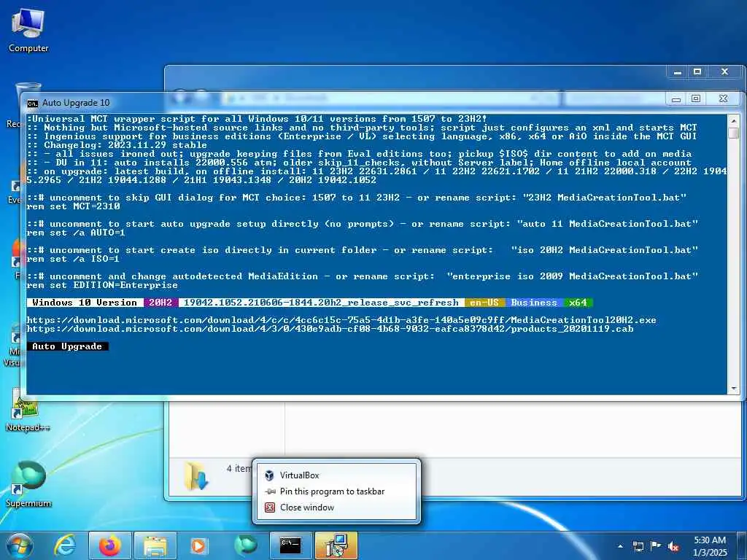Click the Business edition tag
The width and height of the screenshot is (747, 560).
pos(533,303)
